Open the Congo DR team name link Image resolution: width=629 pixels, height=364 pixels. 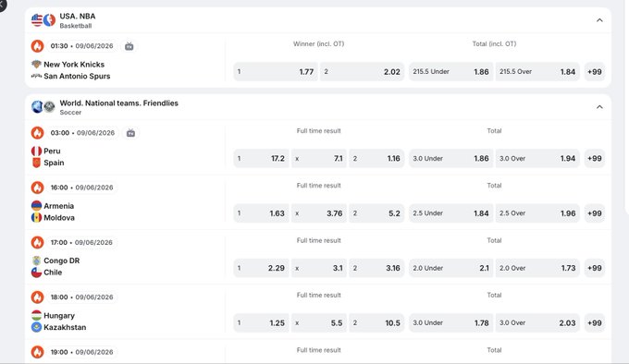click(61, 261)
